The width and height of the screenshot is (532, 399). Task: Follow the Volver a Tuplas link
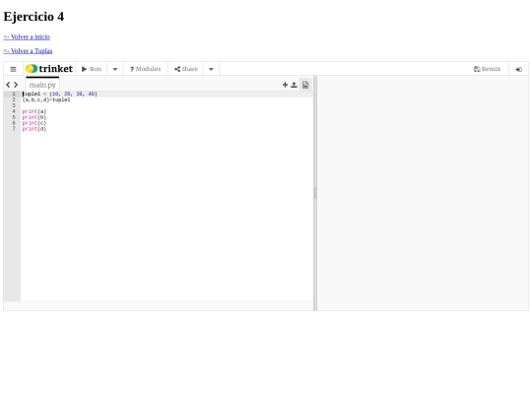[28, 51]
